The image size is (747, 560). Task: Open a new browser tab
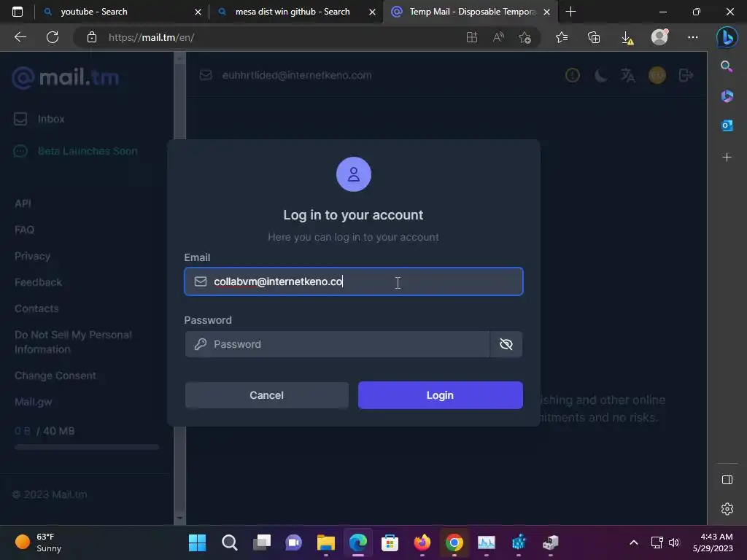pyautogui.click(x=570, y=12)
